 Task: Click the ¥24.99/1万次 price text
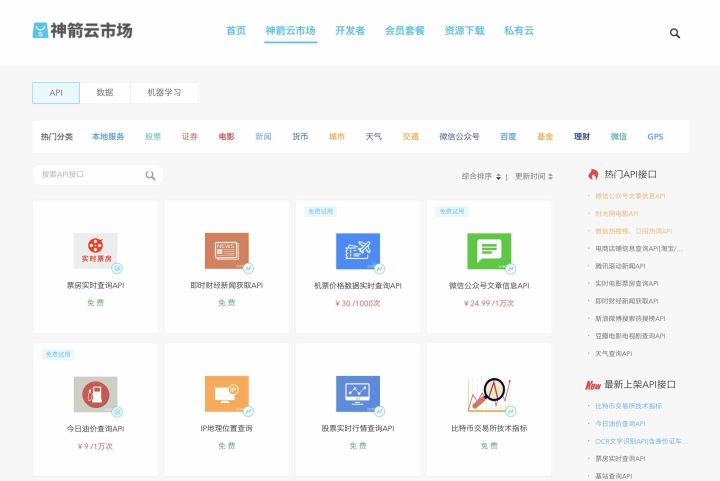pyautogui.click(x=489, y=303)
